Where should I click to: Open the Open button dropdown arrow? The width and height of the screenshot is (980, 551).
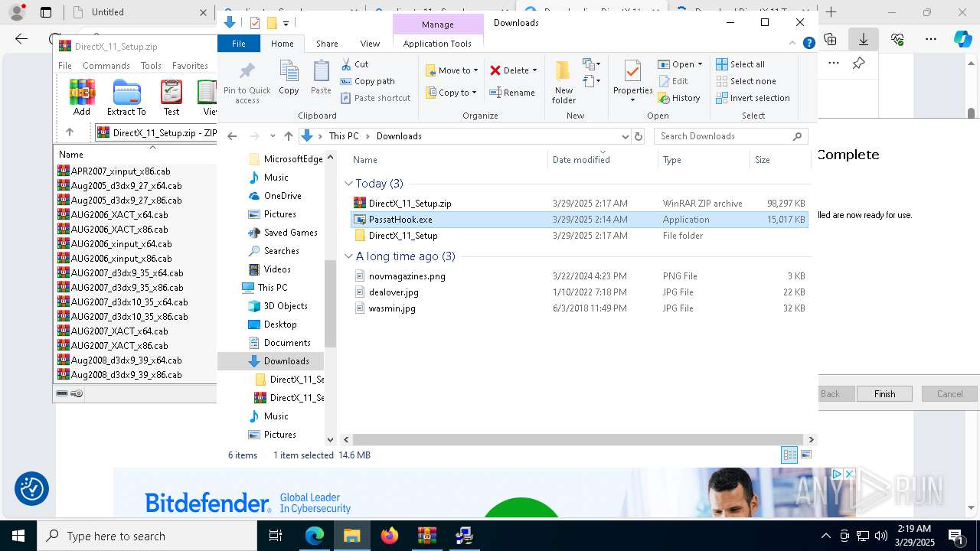700,64
